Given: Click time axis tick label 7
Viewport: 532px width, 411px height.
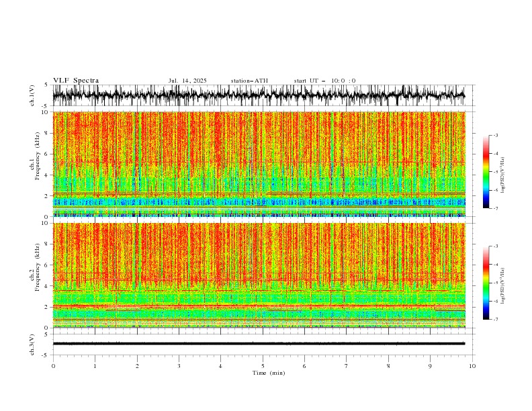Looking at the screenshot, I should [x=346, y=366].
